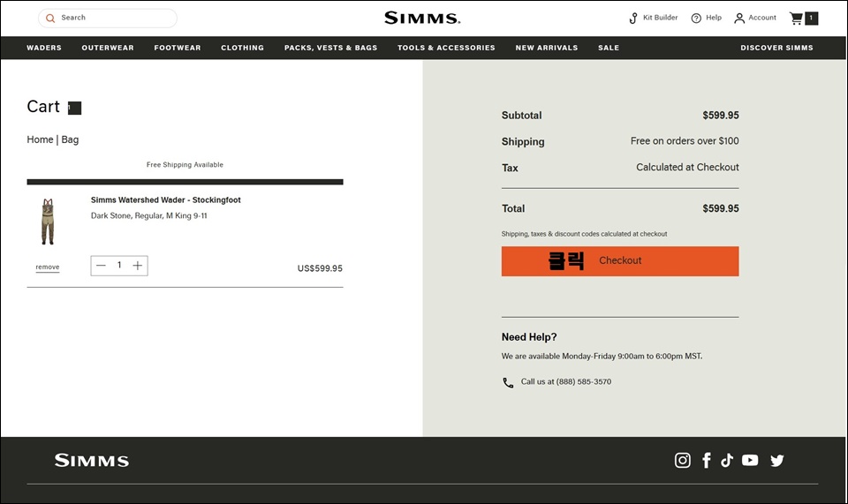
Task: Open Kit Builder hook icon
Action: click(633, 19)
